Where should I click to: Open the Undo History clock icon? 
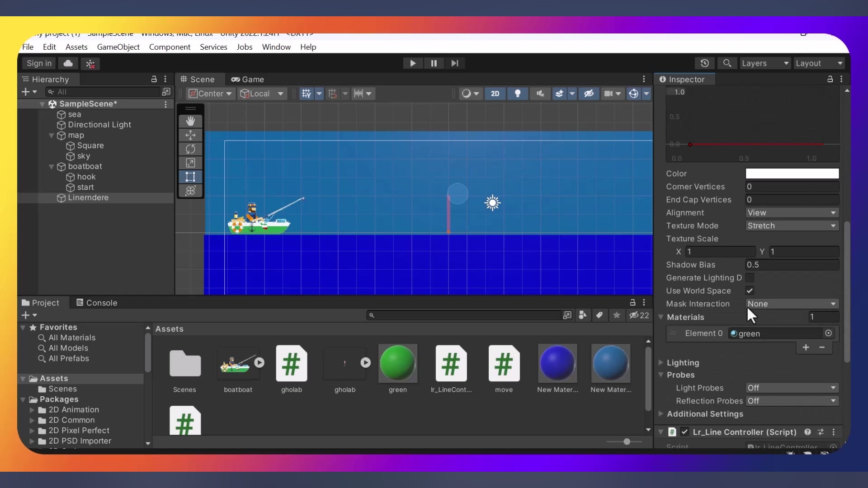pyautogui.click(x=704, y=63)
